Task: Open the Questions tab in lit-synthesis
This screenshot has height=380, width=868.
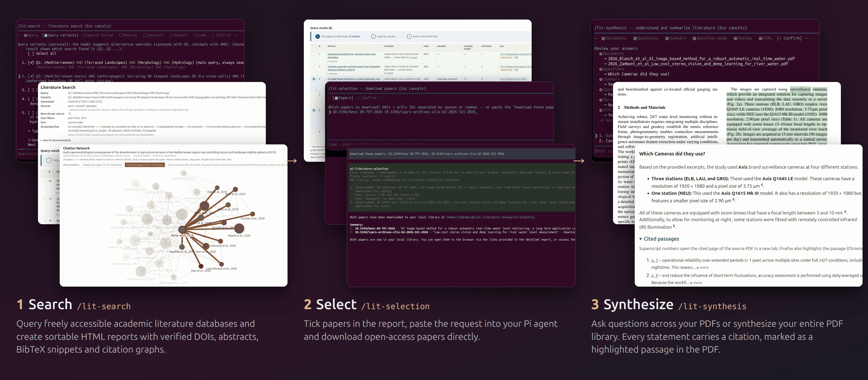Action: point(646,38)
